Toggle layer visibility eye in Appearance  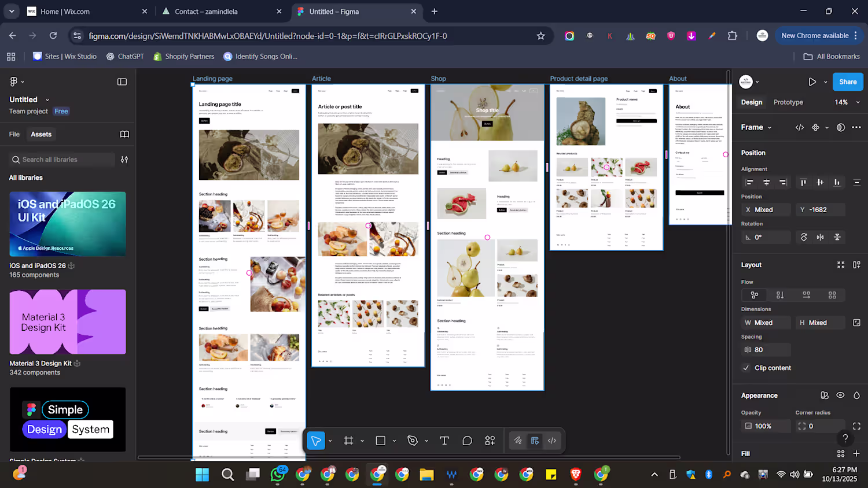(841, 395)
